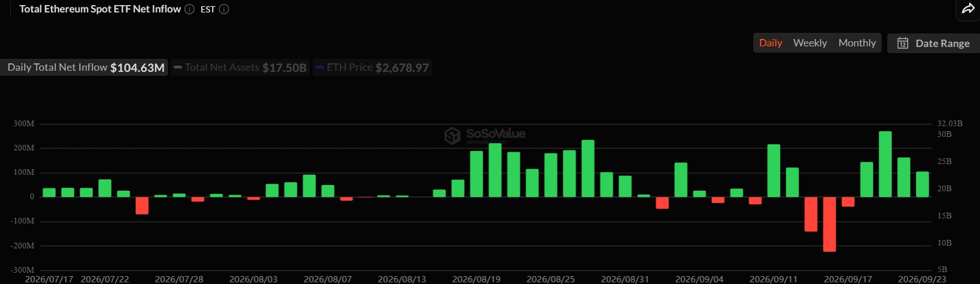Click the 32.03B right axis label
This screenshot has width=980, height=284.
click(x=950, y=123)
